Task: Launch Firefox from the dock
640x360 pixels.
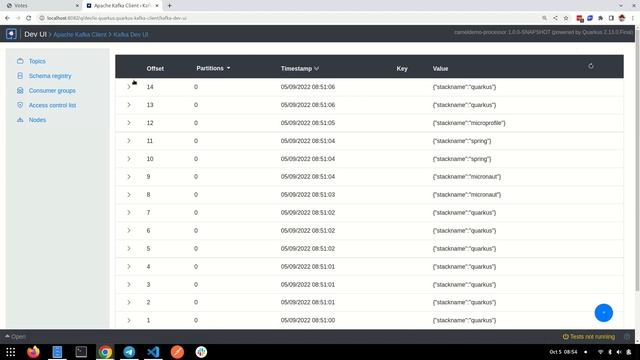Action: 33,352
